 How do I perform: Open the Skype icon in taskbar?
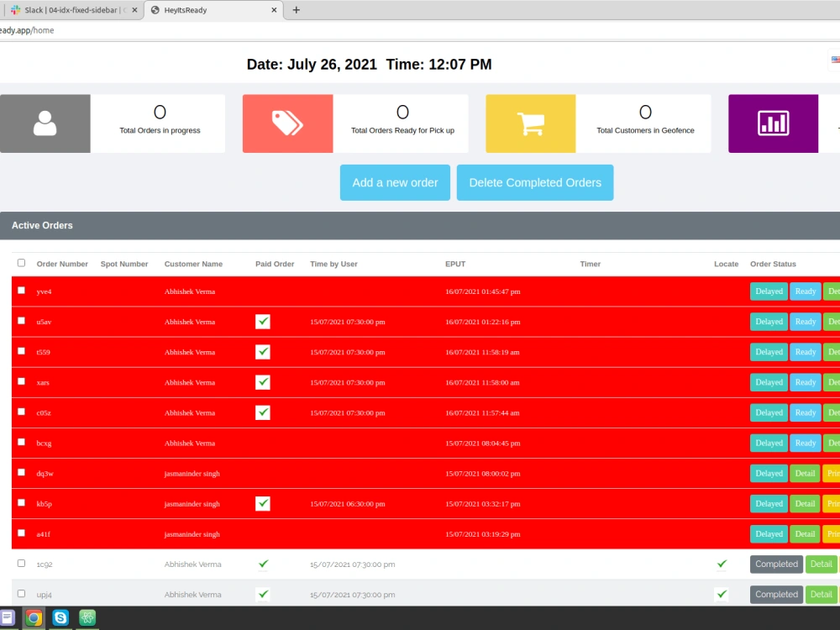coord(60,617)
